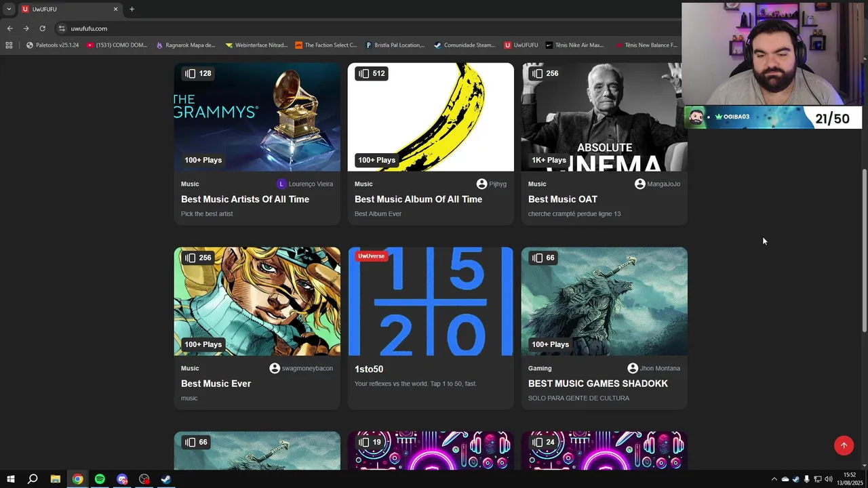This screenshot has height=488, width=868.
Task: Click the 24 badge on neon card
Action: [x=543, y=442]
